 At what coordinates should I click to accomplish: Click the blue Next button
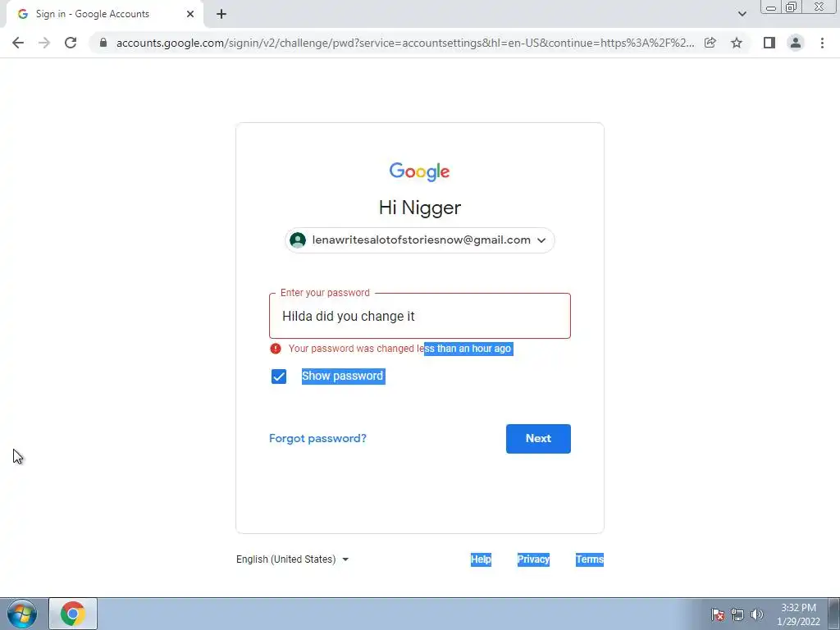[x=538, y=439]
